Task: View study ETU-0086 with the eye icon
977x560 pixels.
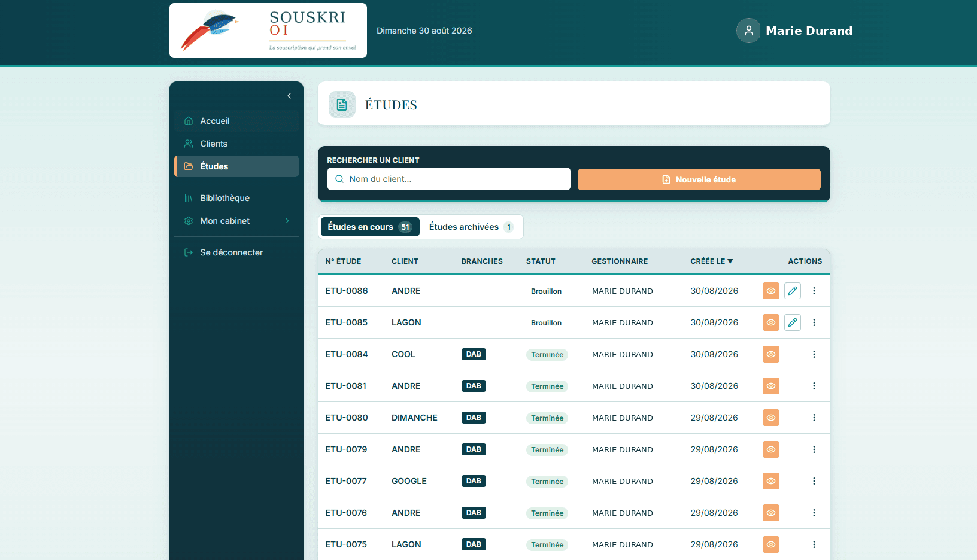Action: pos(771,291)
